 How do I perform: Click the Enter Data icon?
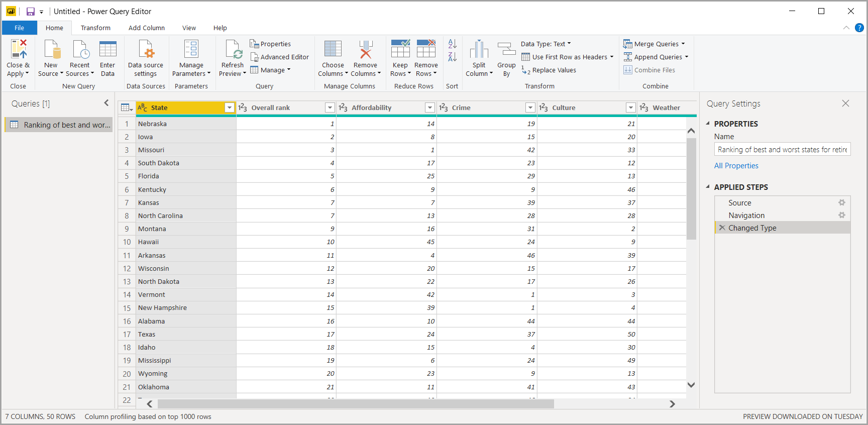pyautogui.click(x=107, y=49)
